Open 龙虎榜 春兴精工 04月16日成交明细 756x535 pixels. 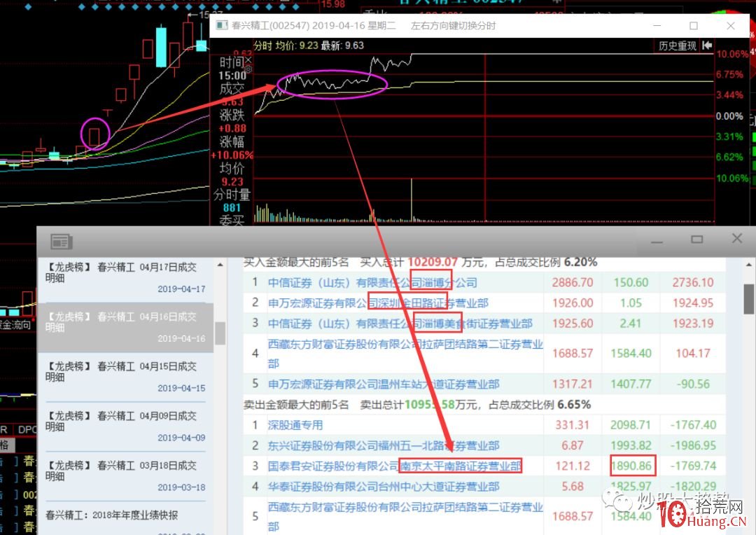point(125,328)
